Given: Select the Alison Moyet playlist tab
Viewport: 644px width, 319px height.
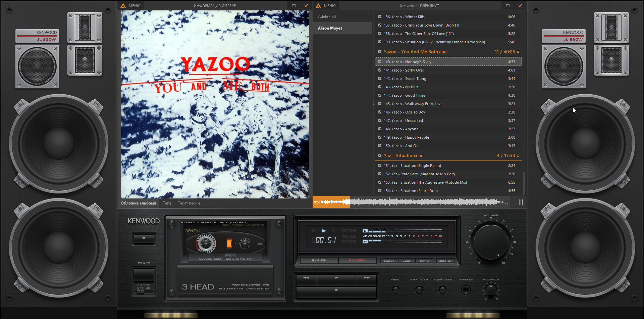Looking at the screenshot, I should [x=342, y=28].
